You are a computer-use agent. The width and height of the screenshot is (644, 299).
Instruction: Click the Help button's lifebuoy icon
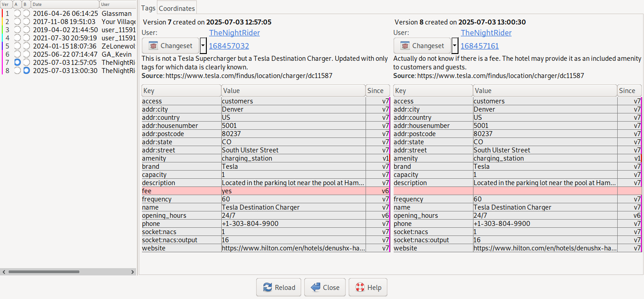360,287
